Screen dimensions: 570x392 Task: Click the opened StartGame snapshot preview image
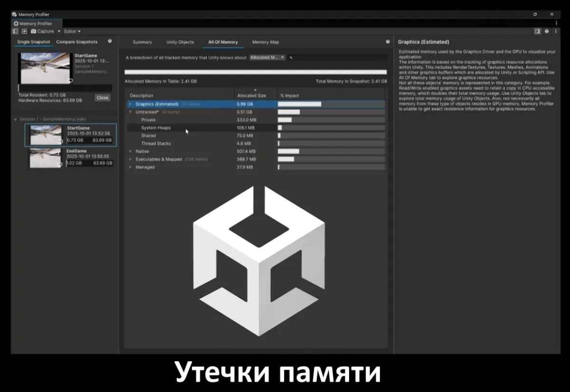(45, 68)
